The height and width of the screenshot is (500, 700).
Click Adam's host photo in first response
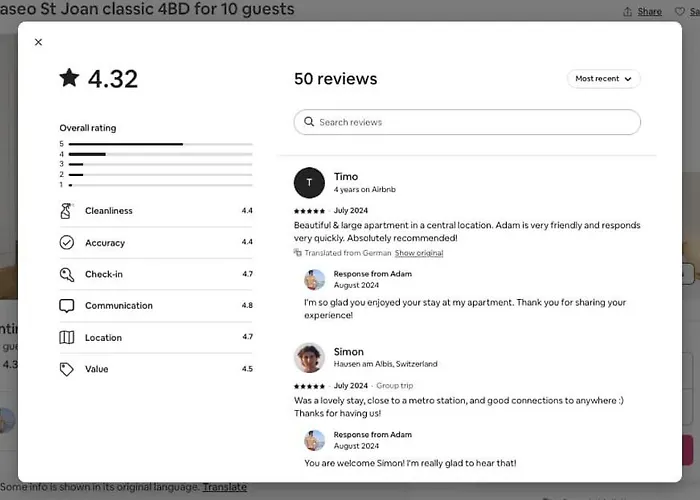pyautogui.click(x=315, y=279)
